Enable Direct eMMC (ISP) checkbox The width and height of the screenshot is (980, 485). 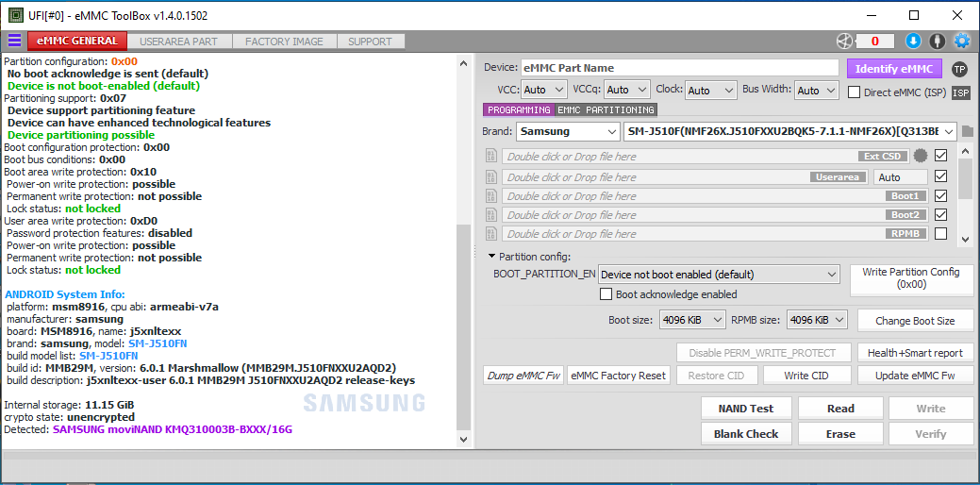coord(854,92)
